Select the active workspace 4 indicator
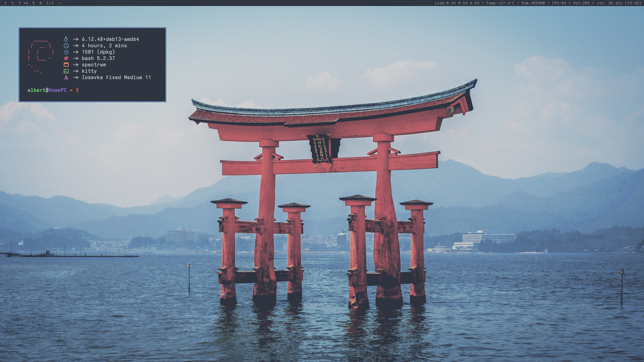 click(x=26, y=3)
